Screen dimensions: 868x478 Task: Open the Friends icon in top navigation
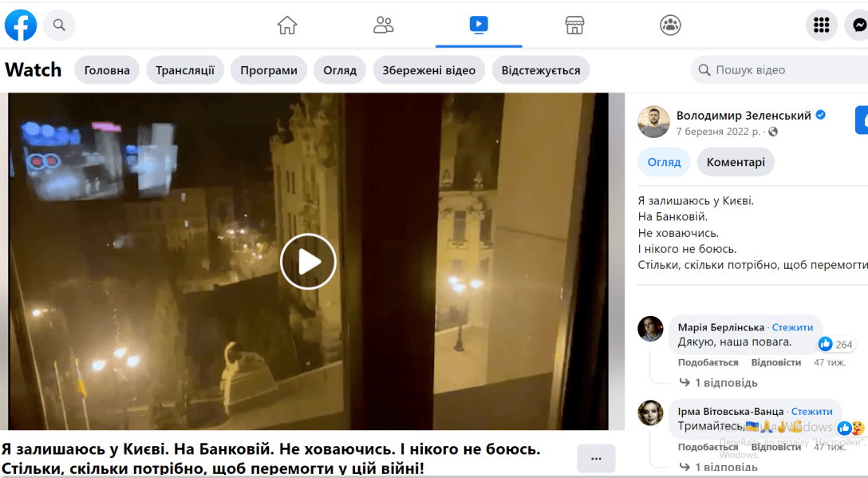pos(383,26)
